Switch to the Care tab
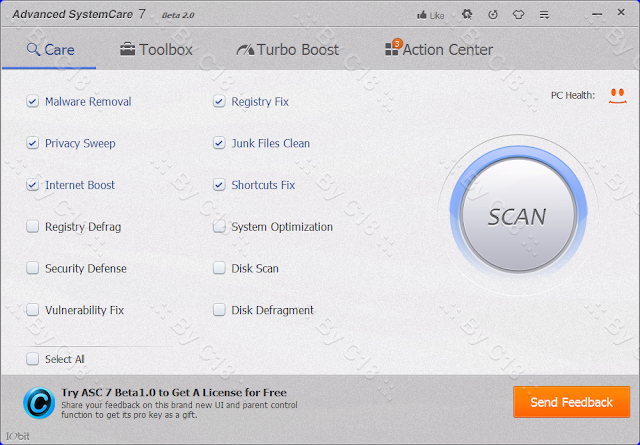This screenshot has width=640, height=445. 50,50
